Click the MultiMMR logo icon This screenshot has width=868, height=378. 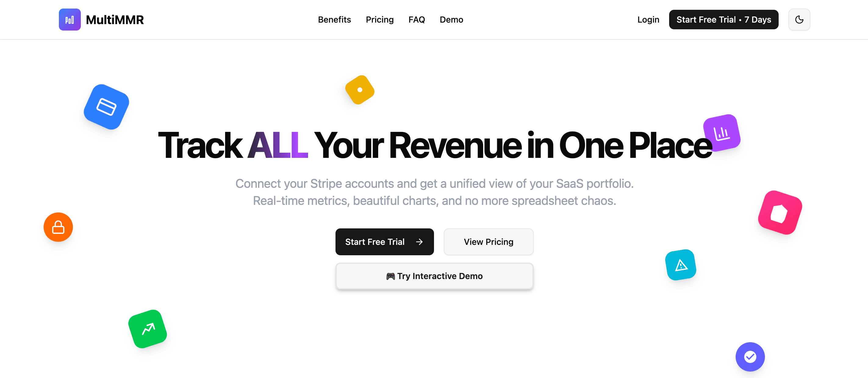pyautogui.click(x=70, y=20)
